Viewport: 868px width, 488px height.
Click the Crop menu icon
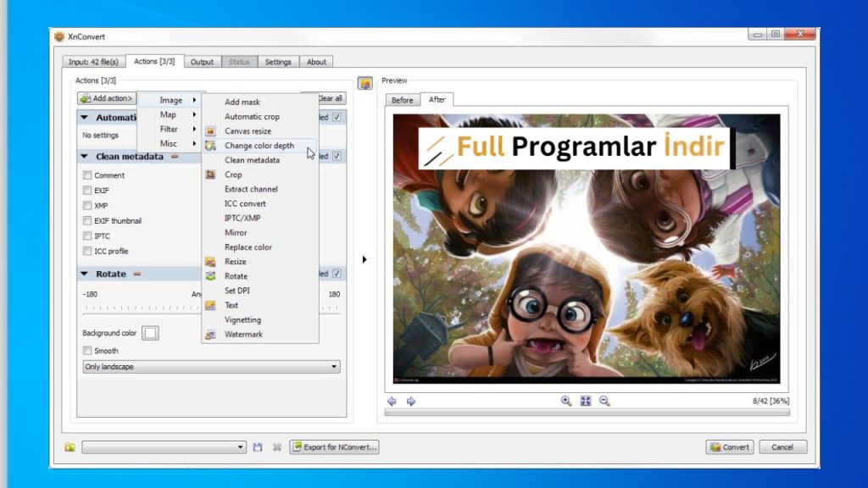[x=210, y=175]
